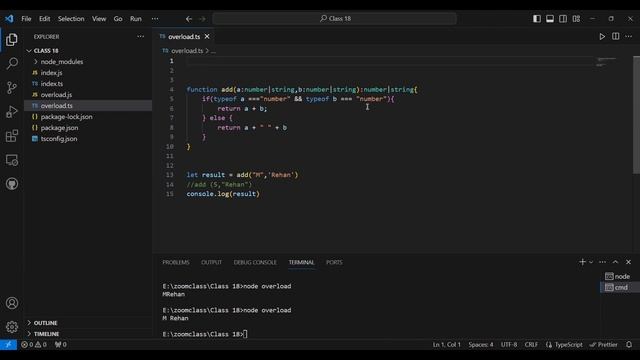Change encoding via UTF-8 status item
Image resolution: width=640 pixels, height=360 pixels.
[x=509, y=344]
